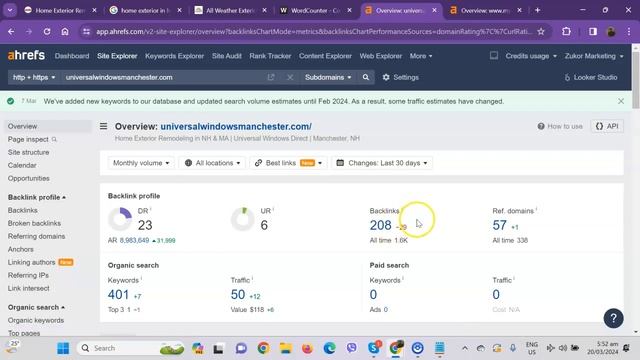Open Content Explorer
This screenshot has height=360, width=640.
pyautogui.click(x=325, y=56)
